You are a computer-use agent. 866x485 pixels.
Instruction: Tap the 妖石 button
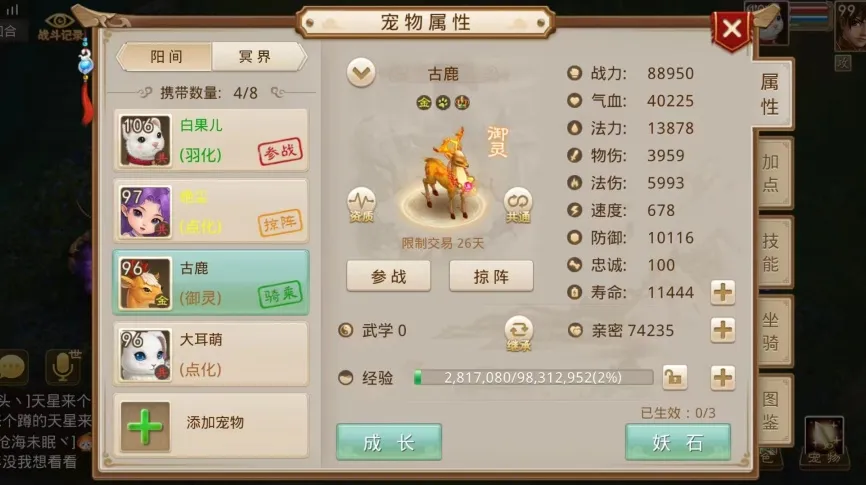(678, 442)
